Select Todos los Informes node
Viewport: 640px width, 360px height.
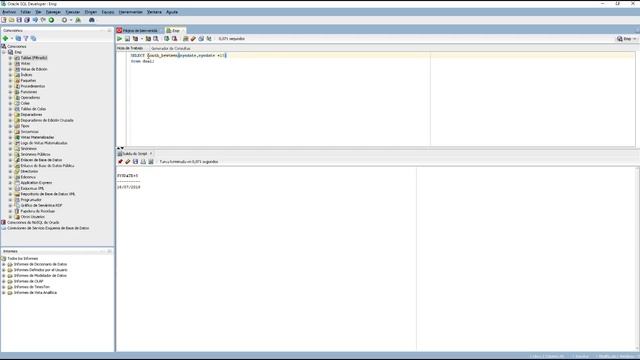tap(22, 258)
